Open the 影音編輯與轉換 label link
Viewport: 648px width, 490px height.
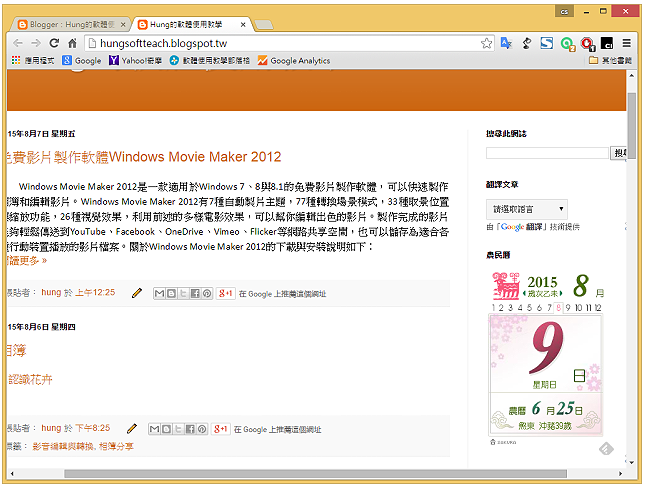coord(63,446)
